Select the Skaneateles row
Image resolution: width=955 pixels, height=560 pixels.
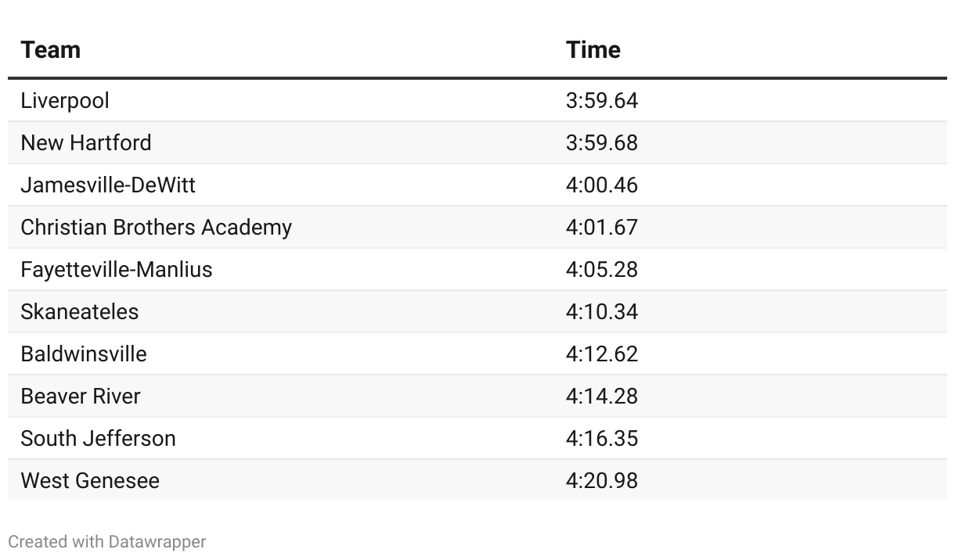[477, 312]
